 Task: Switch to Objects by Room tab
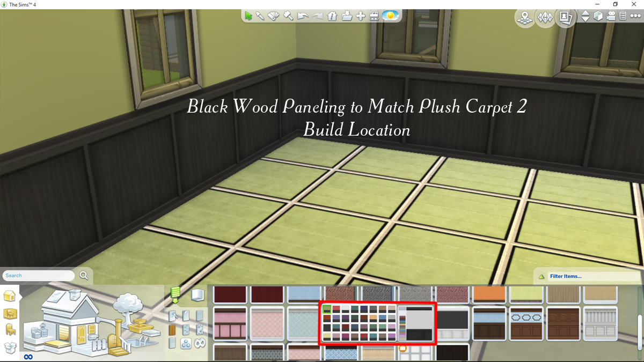[10, 313]
